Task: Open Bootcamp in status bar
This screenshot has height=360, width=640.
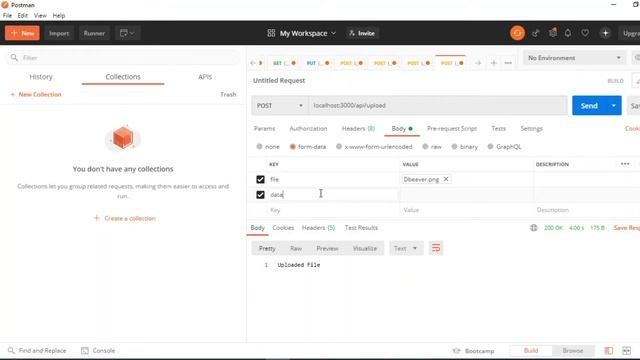Action: click(473, 351)
